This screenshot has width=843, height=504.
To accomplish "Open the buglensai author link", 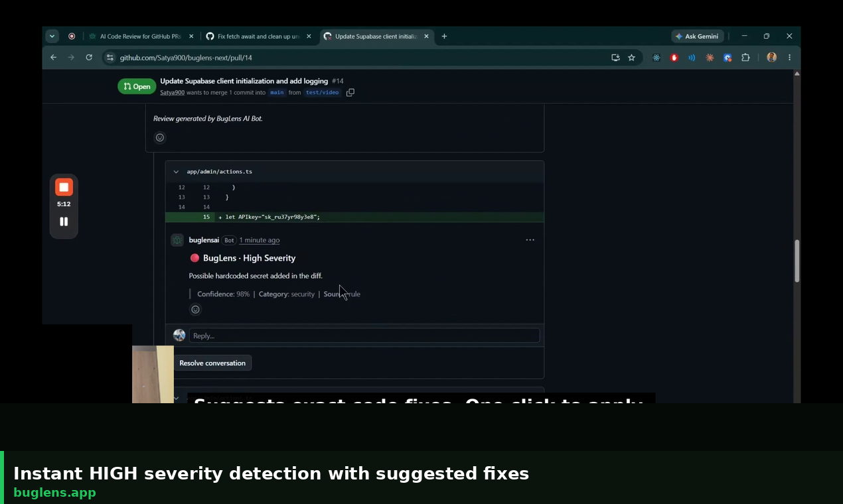I will (x=204, y=240).
